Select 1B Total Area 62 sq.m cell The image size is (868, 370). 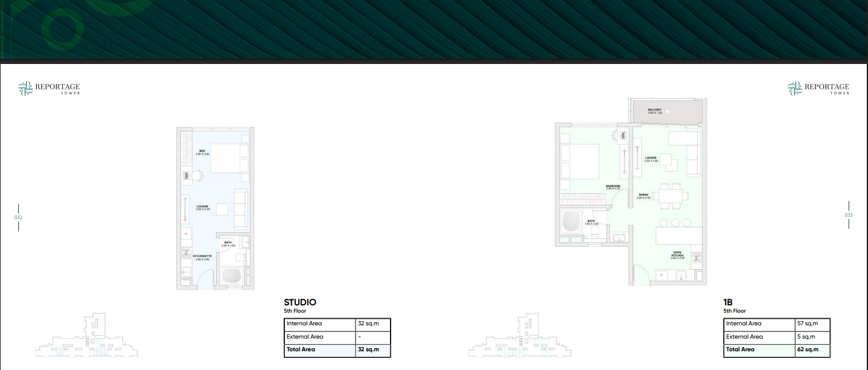click(812, 350)
